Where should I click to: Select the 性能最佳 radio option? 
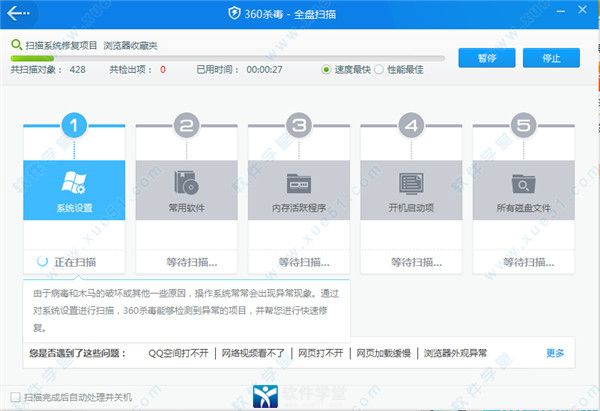[x=379, y=70]
